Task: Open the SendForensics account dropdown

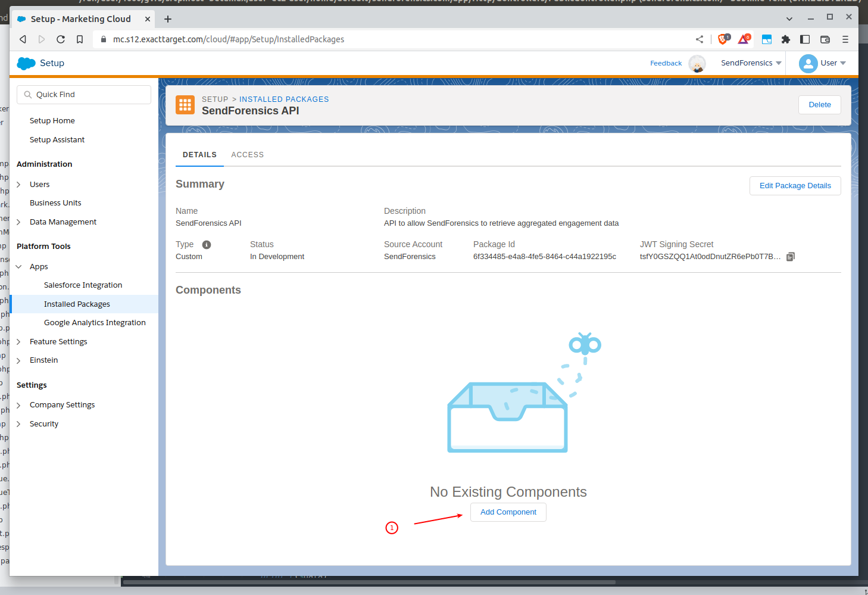Action: 751,63
